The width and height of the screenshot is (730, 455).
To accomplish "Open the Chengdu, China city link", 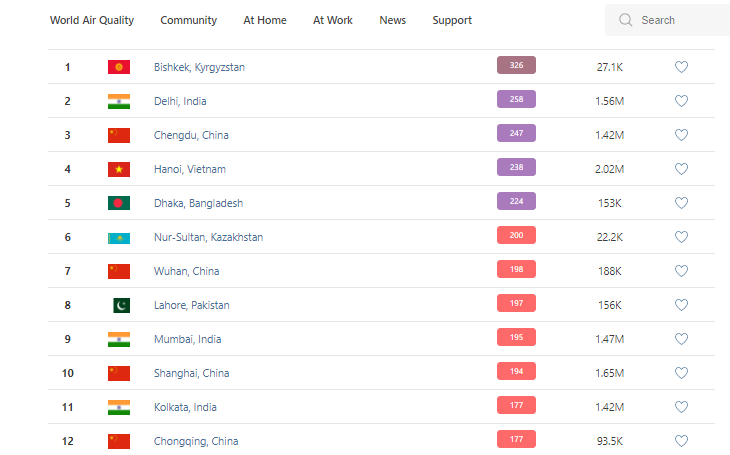I will 191,135.
